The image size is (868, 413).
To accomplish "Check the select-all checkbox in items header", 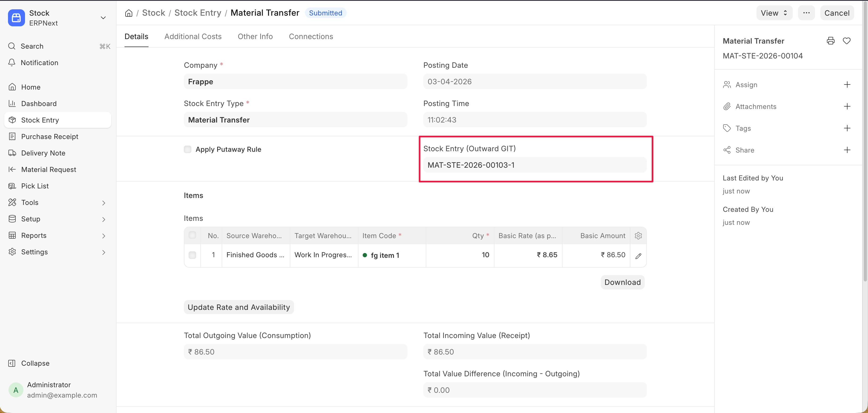I will point(192,235).
